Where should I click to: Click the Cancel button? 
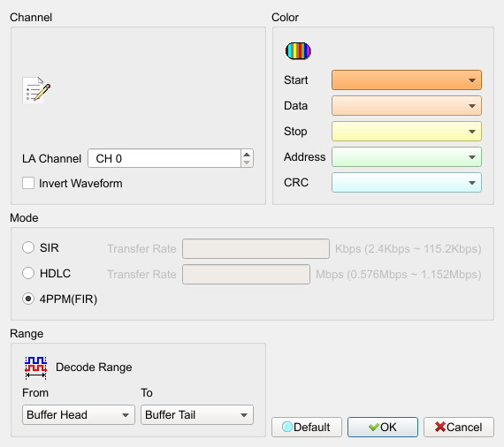point(459,427)
